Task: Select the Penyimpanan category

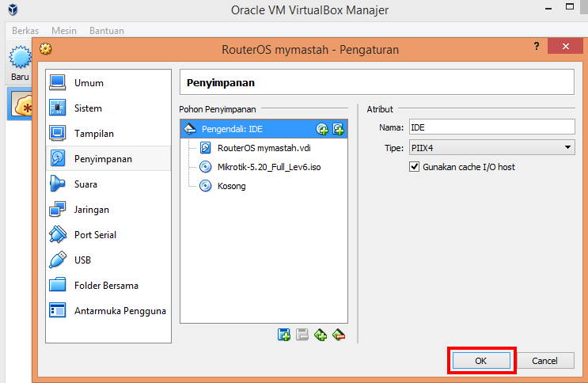Action: [x=108, y=159]
